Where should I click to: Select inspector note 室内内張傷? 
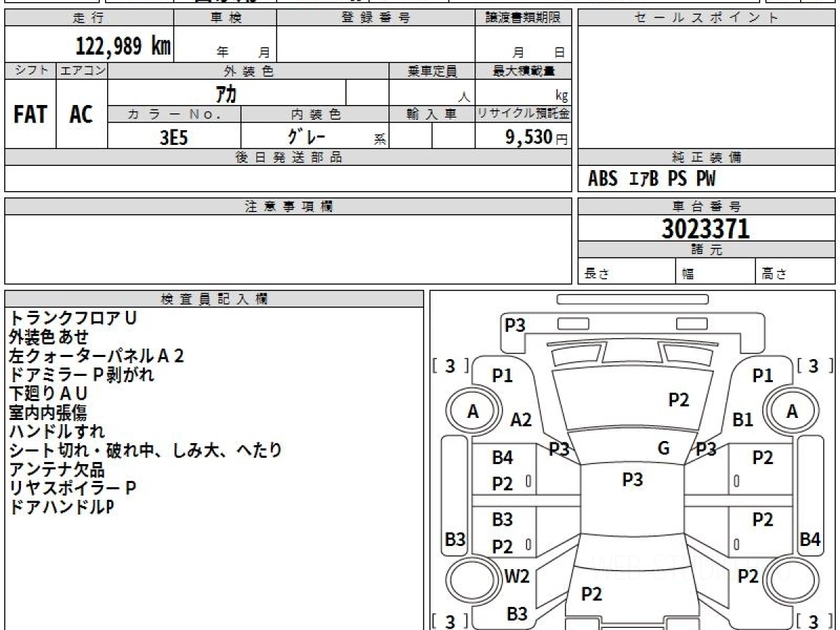pyautogui.click(x=48, y=412)
